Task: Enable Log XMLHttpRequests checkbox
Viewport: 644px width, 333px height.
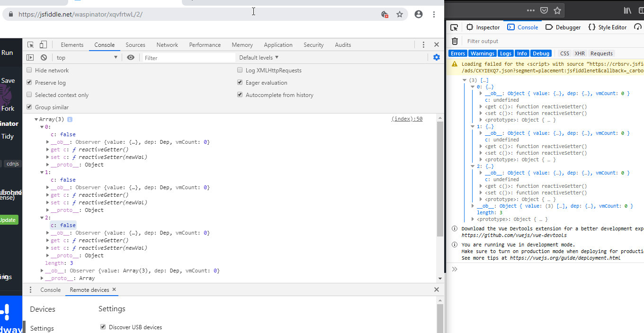Action: click(240, 70)
